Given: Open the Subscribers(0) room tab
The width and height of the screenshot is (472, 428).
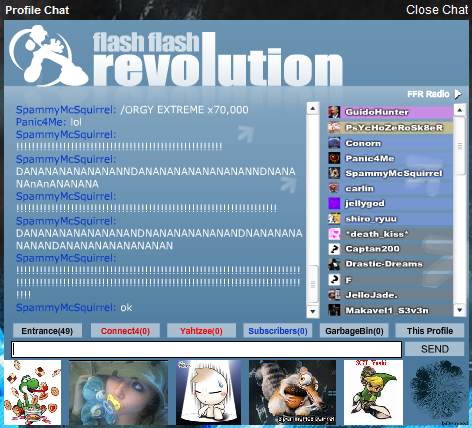Looking at the screenshot, I should (278, 331).
